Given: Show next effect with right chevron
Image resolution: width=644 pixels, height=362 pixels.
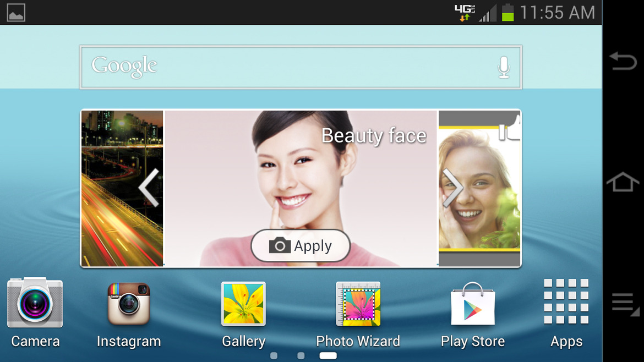Looking at the screenshot, I should (452, 188).
